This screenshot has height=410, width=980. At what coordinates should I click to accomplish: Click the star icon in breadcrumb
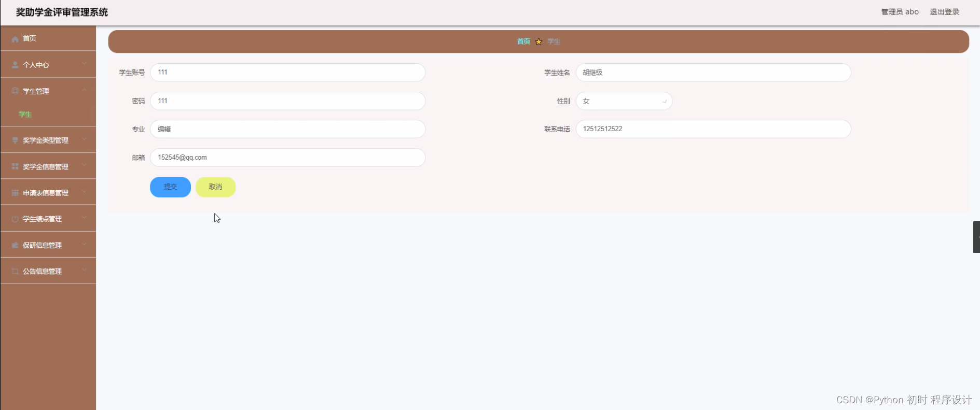click(539, 41)
